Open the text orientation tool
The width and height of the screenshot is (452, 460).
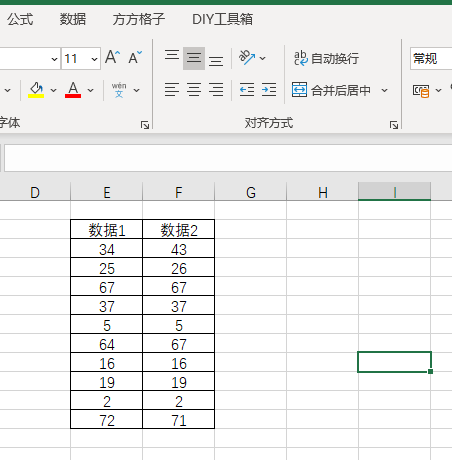coord(247,58)
